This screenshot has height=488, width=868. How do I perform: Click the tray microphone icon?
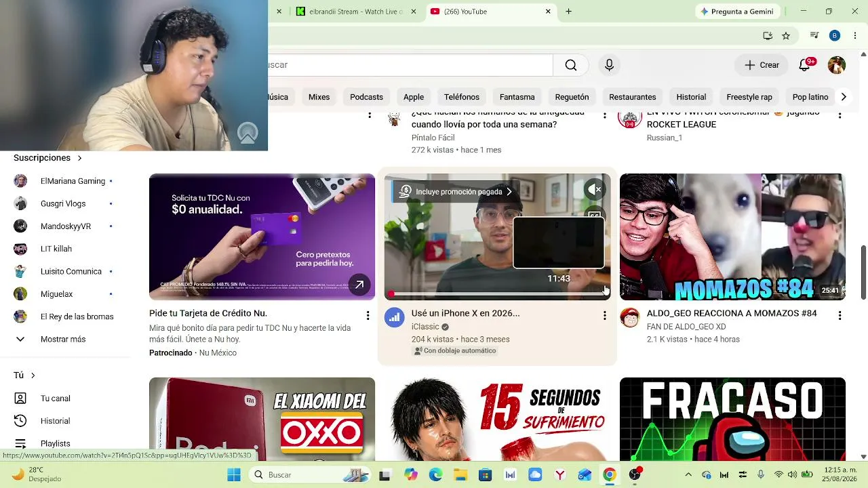coord(761,475)
